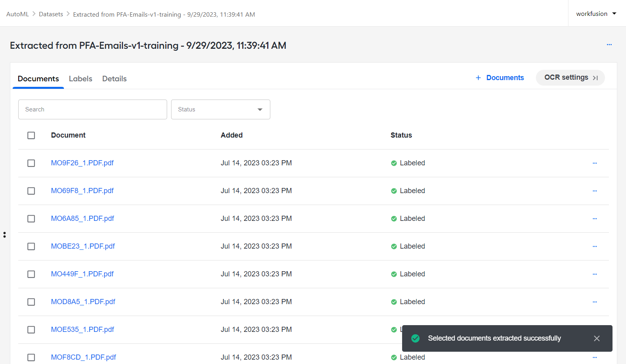Check the box for MO6A85_1.PDF.pdf
The image size is (626, 364).
31,218
